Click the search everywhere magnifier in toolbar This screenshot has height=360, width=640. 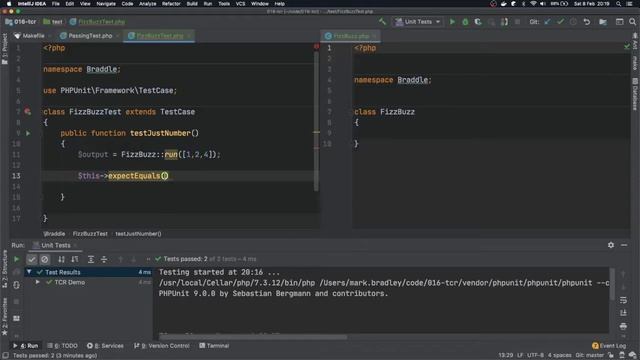coord(632,22)
